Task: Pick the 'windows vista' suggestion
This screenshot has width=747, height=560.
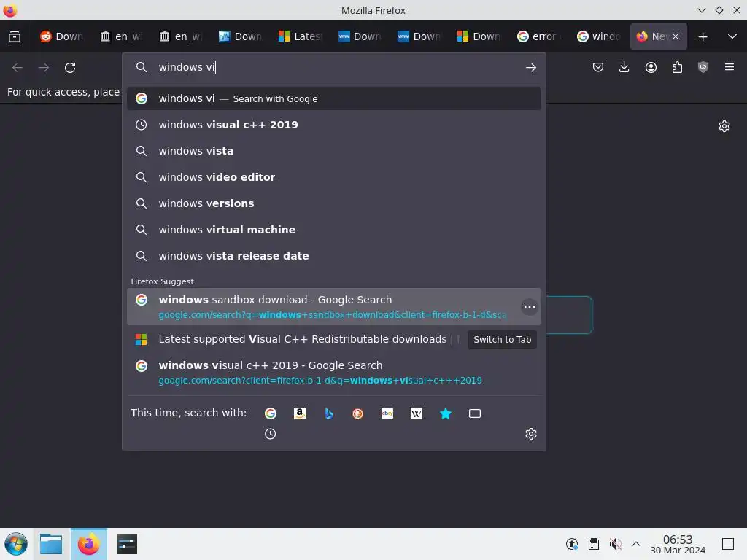Action: [x=334, y=151]
